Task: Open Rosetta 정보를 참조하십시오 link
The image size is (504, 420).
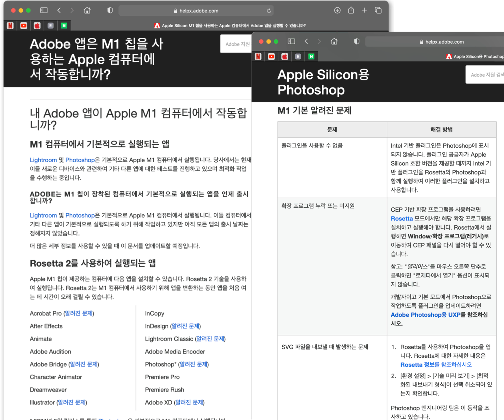Action: [x=436, y=365]
